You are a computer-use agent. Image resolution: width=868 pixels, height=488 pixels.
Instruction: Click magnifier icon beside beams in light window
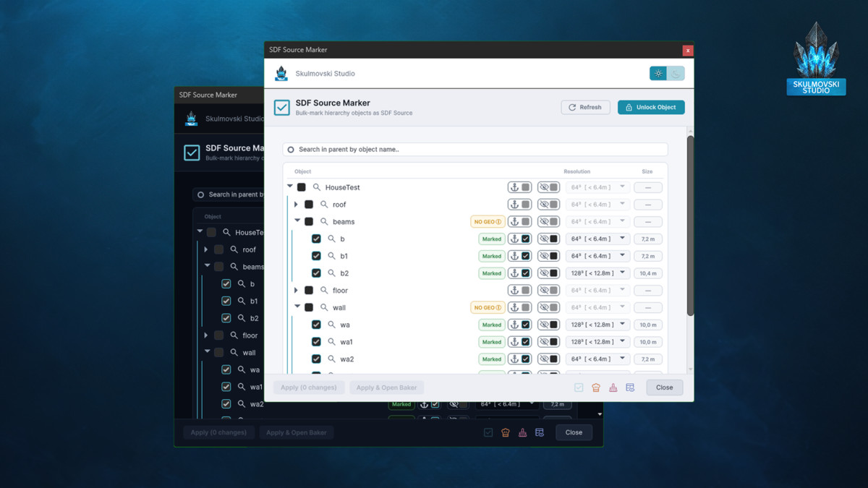click(x=324, y=222)
